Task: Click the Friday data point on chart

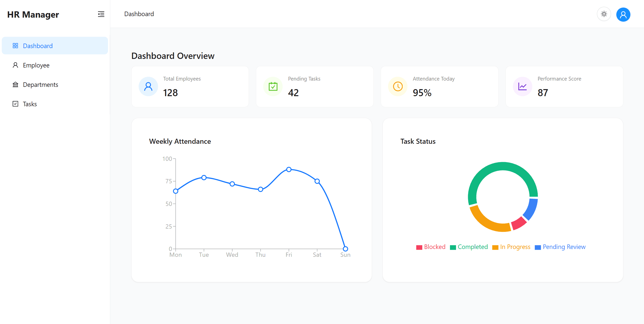Action: pos(289,169)
